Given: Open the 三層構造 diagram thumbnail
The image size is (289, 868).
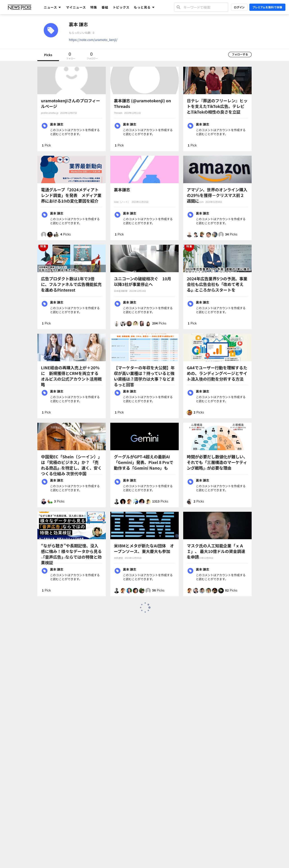Looking at the screenshot, I should (x=217, y=436).
